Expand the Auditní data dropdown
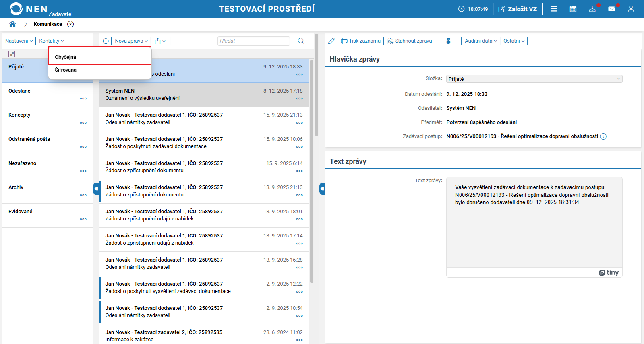The height and width of the screenshot is (344, 644). [x=480, y=41]
